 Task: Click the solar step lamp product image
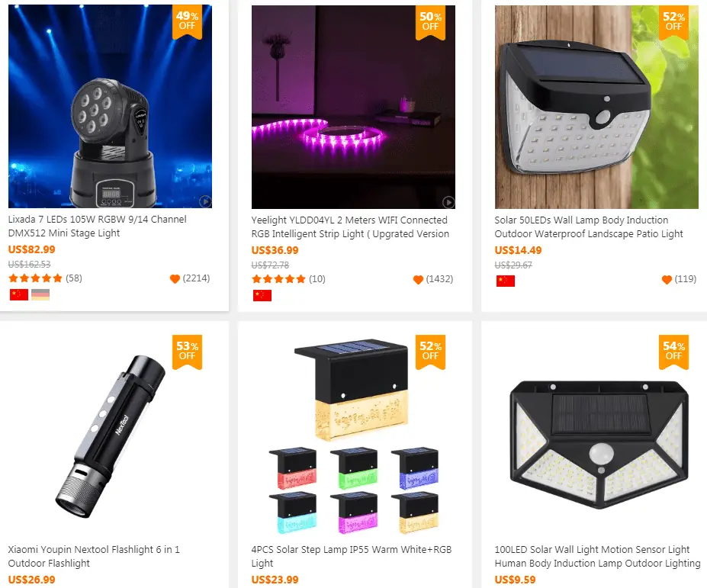(354, 436)
